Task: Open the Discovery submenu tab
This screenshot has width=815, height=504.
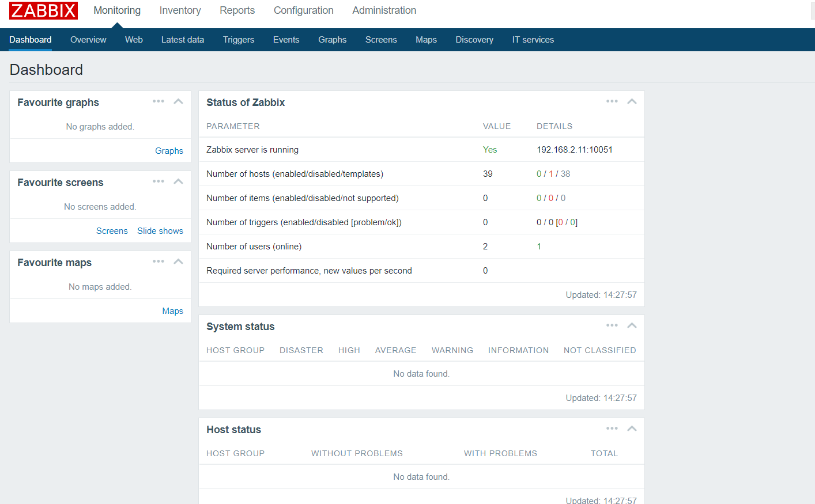Action: [x=474, y=40]
